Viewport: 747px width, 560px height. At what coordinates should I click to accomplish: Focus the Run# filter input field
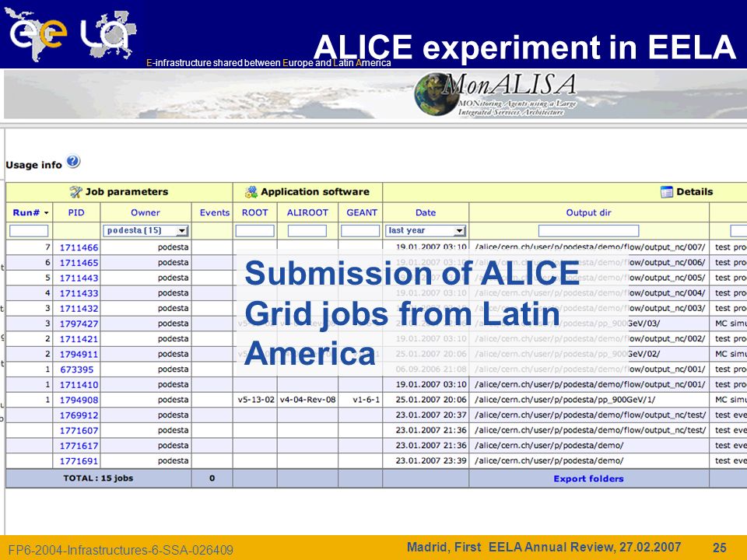[29, 231]
